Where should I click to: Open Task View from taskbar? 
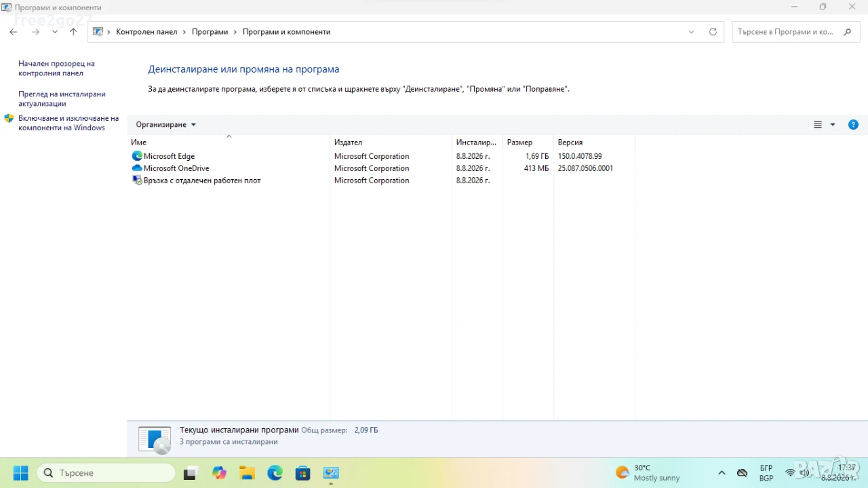point(191,473)
